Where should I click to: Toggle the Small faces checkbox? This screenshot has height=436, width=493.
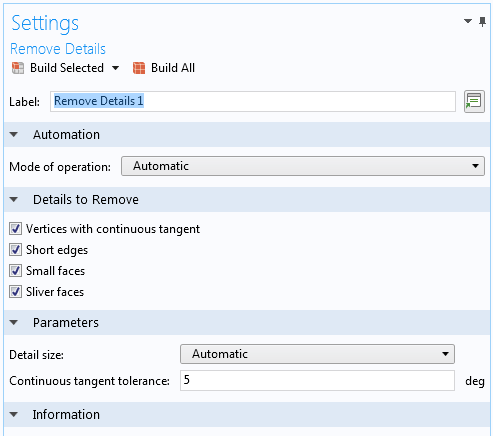point(15,271)
